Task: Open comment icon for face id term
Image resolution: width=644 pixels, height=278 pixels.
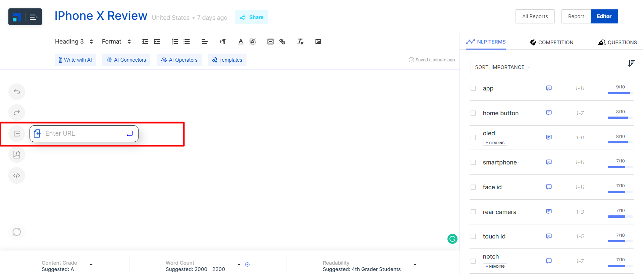Action: point(549,187)
